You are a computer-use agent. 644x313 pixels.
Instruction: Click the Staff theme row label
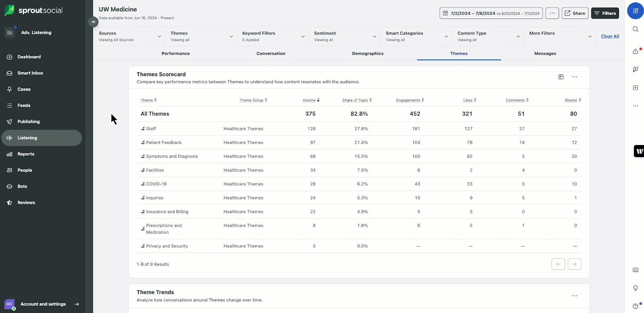pyautogui.click(x=151, y=129)
